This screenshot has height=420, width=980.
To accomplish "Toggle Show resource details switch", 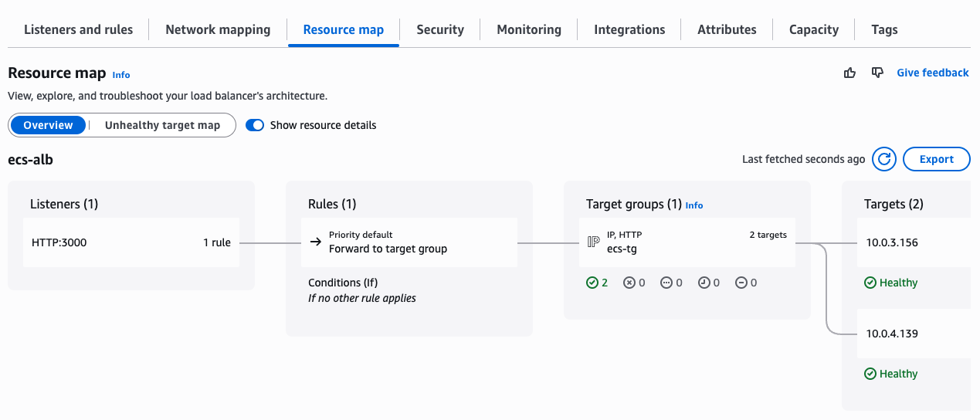I will [255, 125].
